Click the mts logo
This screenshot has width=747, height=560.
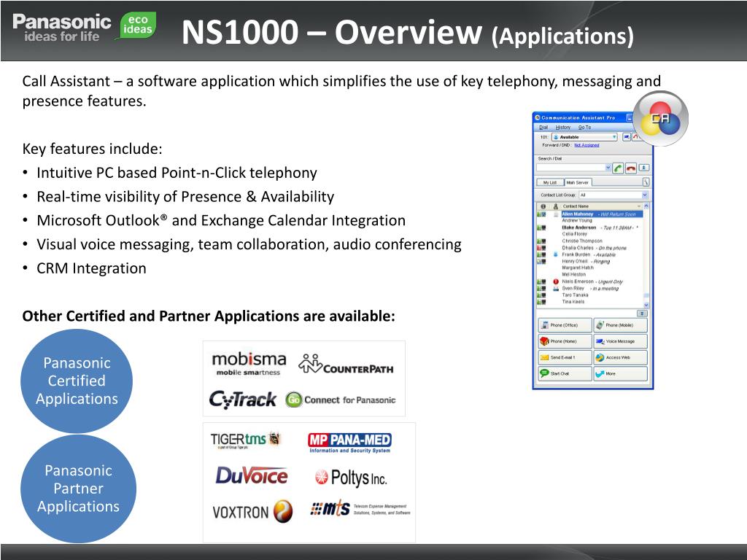360,509
